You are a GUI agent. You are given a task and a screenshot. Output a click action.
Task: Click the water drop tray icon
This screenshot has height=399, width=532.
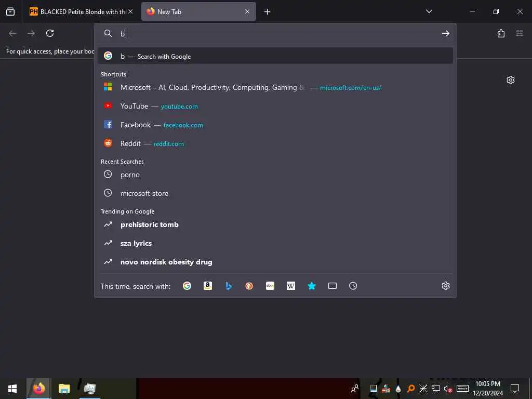[398, 389]
